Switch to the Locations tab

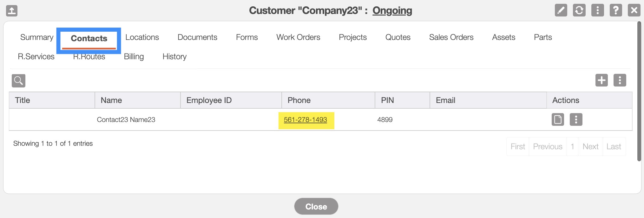(x=142, y=37)
